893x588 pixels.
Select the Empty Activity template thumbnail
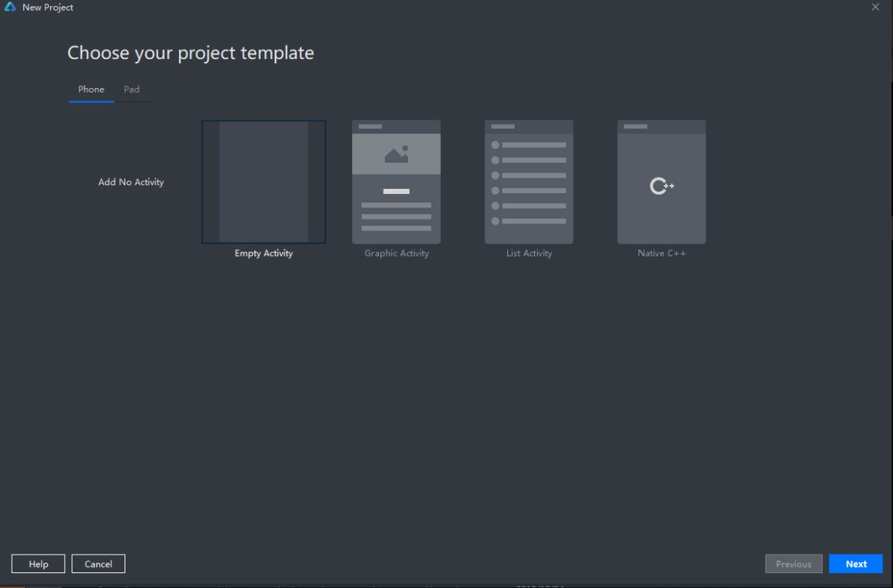click(263, 182)
